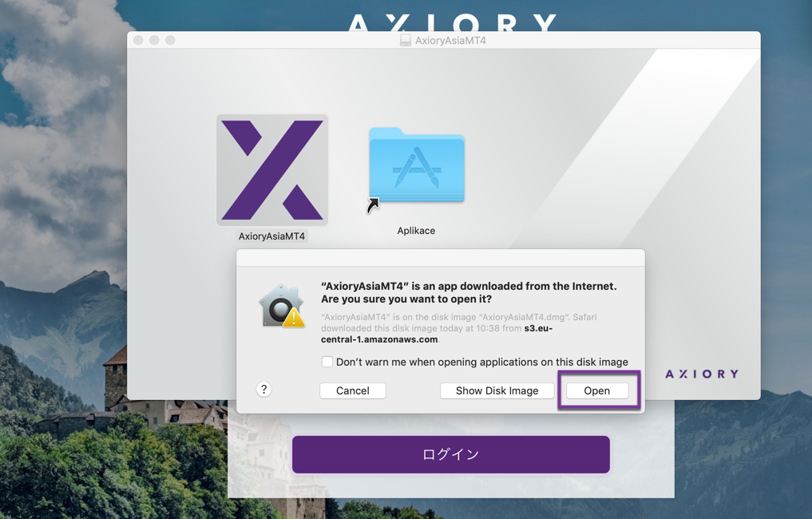Click the AXIORY header logo at top

(x=452, y=22)
